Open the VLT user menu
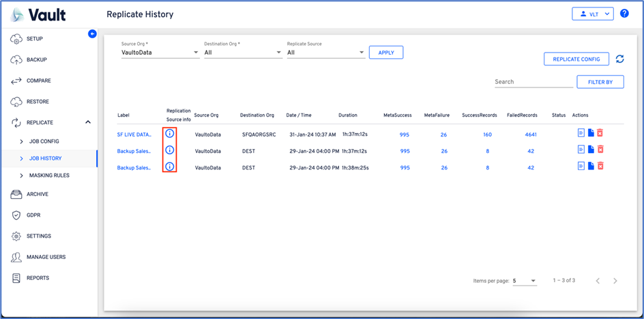 [591, 14]
